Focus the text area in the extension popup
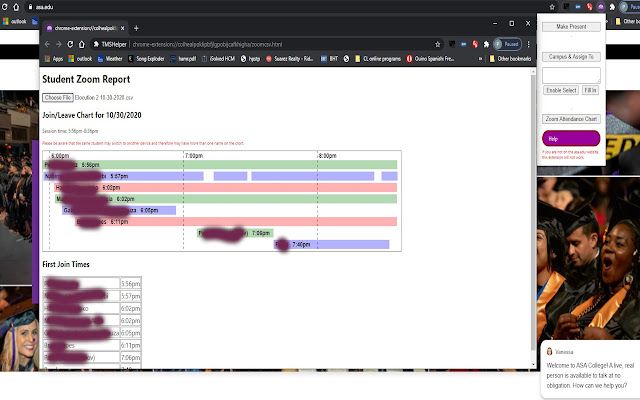 [x=571, y=75]
